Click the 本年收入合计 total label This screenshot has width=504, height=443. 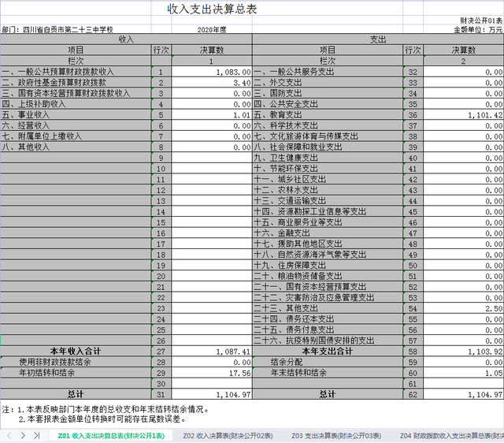74,352
